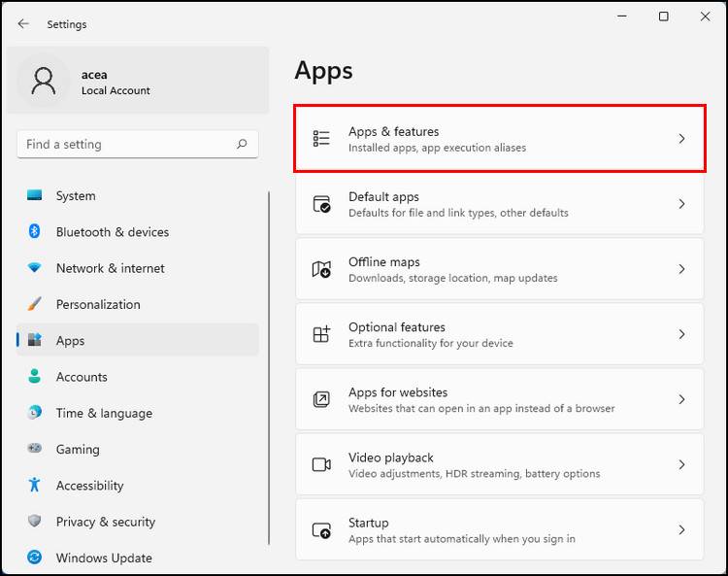
Task: Click the search magnifier icon
Action: coord(242,144)
